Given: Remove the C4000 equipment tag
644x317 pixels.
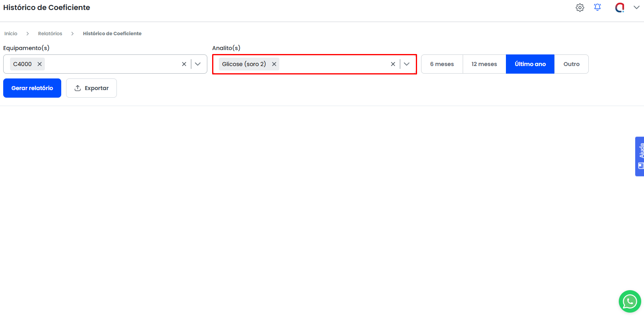Looking at the screenshot, I should tap(40, 64).
